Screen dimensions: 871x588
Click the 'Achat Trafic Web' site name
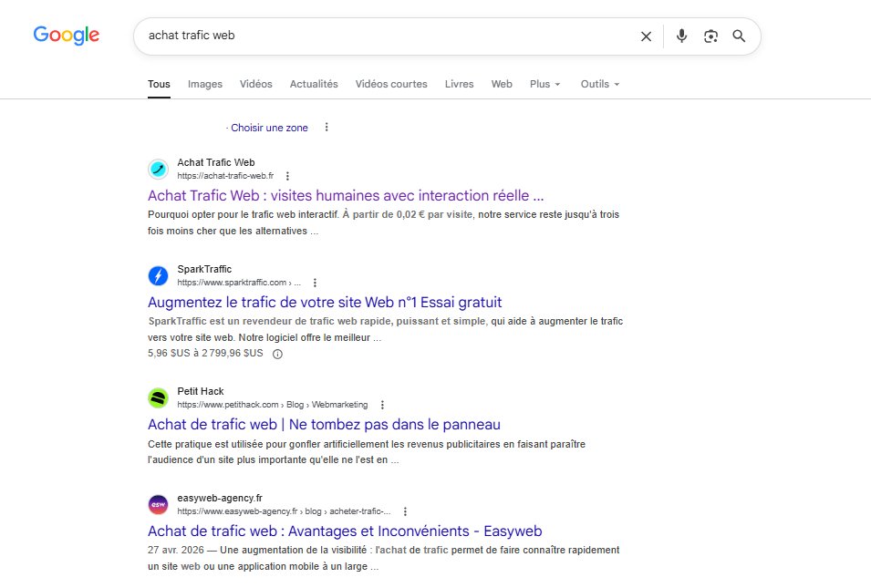[216, 162]
